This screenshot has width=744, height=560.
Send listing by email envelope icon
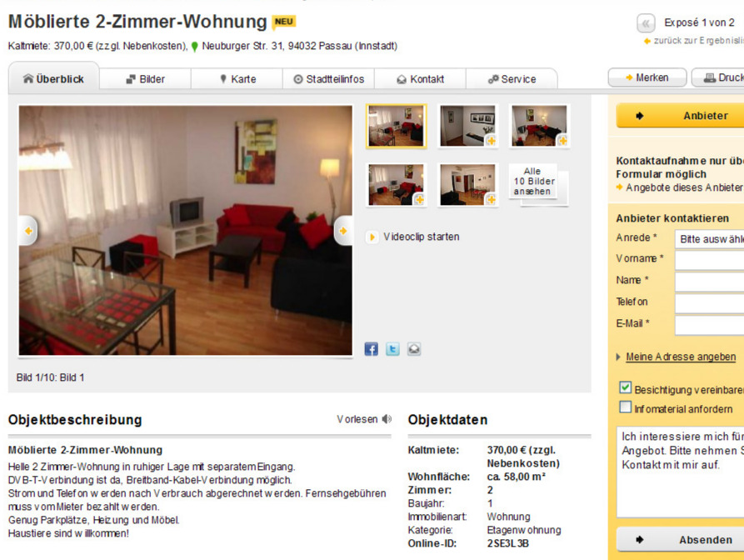[414, 349]
